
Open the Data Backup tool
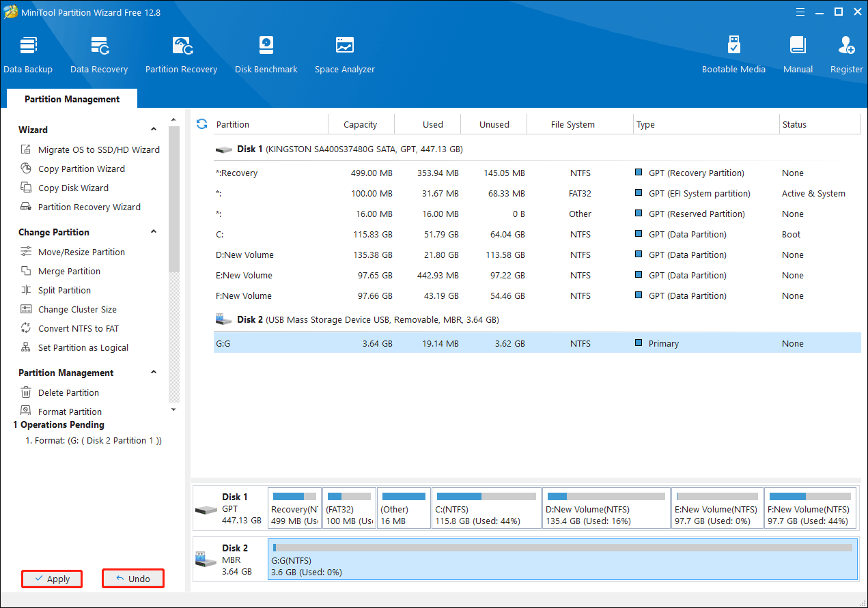28,55
